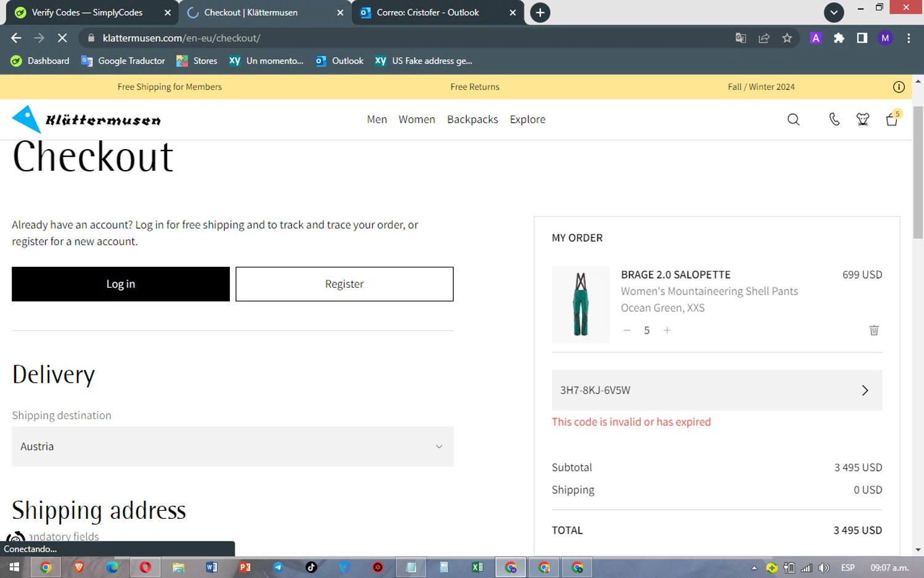Viewport: 924px width, 578px height.
Task: Open PowerPoint from the taskbar
Action: pos(245,568)
